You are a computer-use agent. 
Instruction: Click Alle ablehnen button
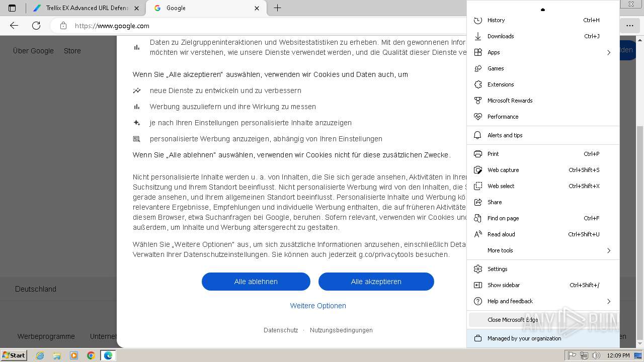point(256,282)
